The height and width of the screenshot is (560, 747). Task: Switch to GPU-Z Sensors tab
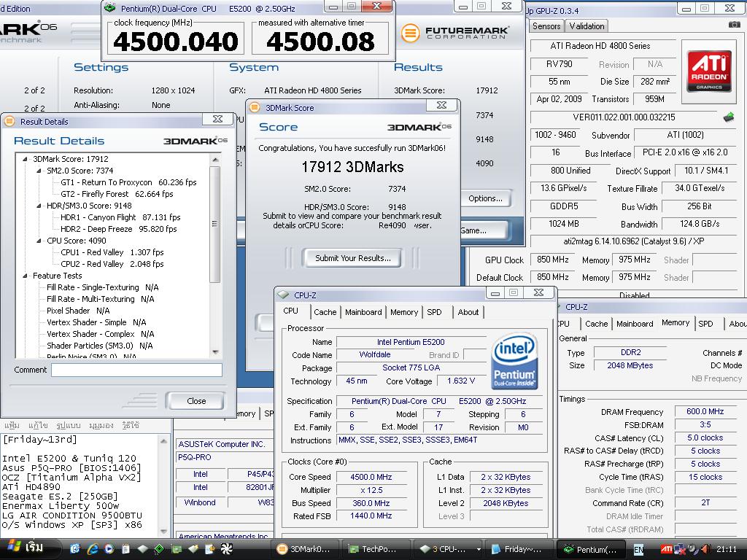(546, 26)
